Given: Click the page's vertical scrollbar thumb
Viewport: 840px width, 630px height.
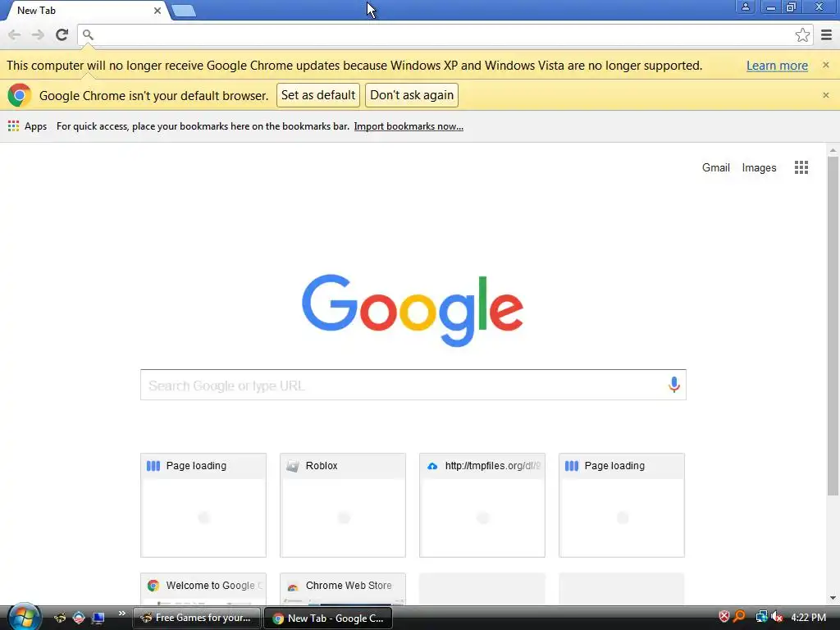Looking at the screenshot, I should (x=833, y=326).
